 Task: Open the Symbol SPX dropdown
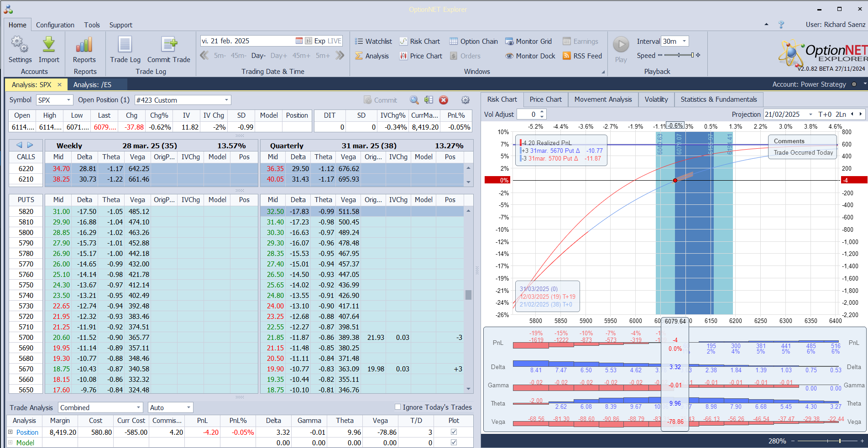pos(68,100)
